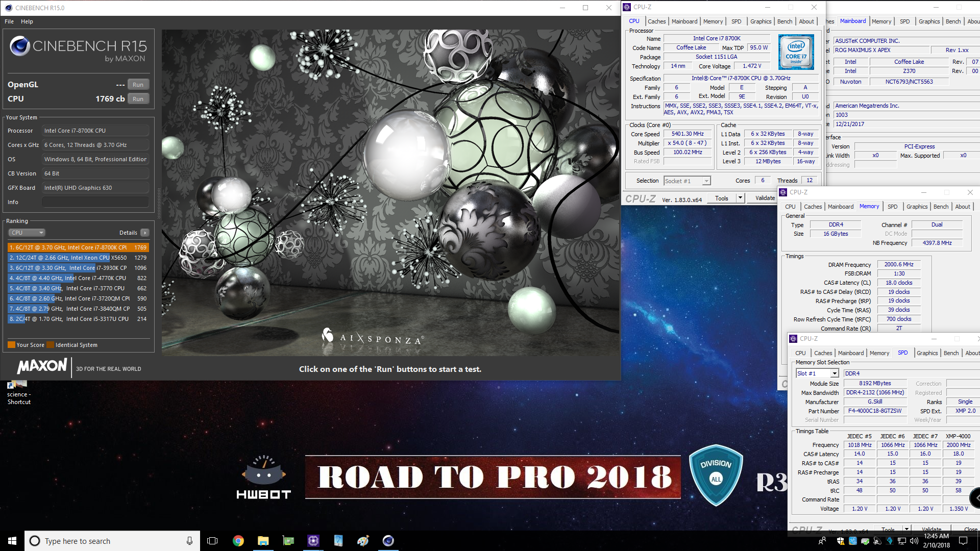Click Validate in CPU-Z processor window
Image resolution: width=980 pixels, height=551 pixels.
click(765, 198)
